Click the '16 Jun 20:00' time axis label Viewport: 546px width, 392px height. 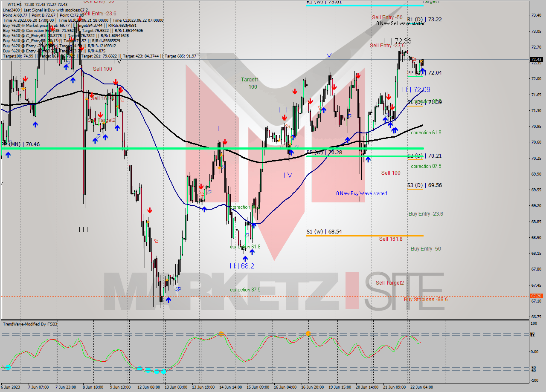pos(312,387)
